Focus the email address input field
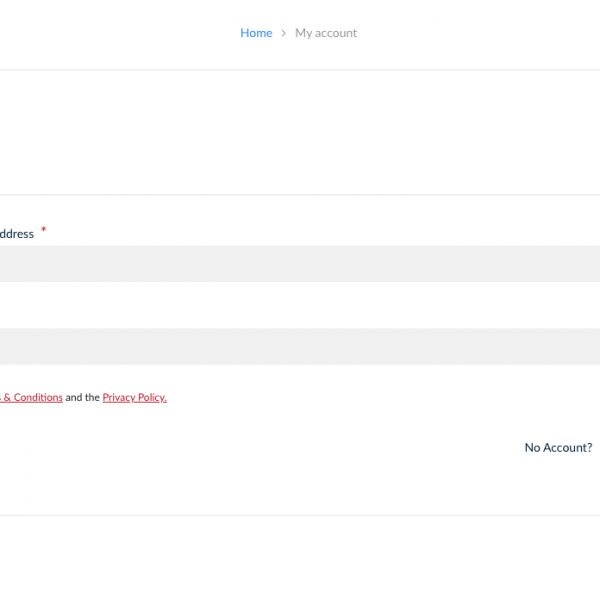 (x=300, y=264)
